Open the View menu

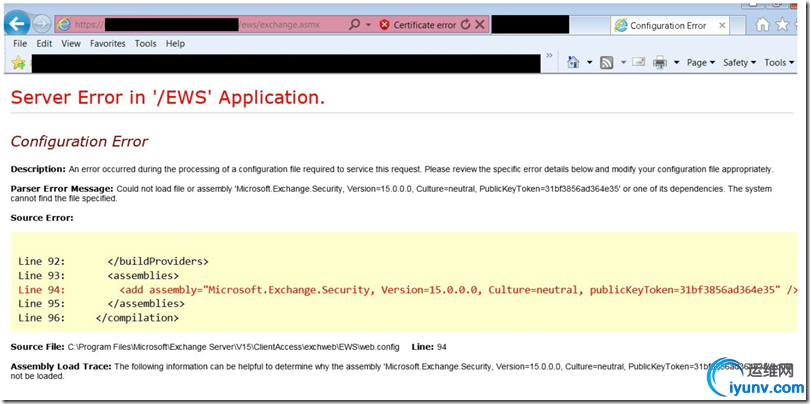click(71, 44)
